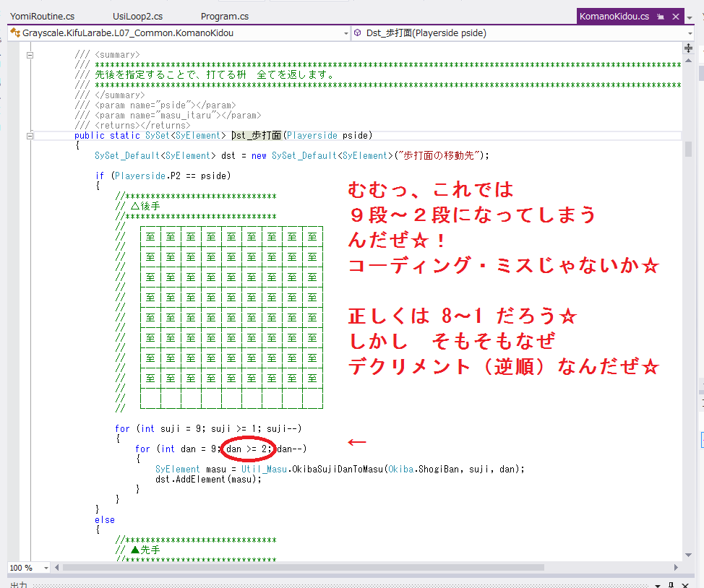This screenshot has height=588, width=704.
Task: Click the '// ▲先手' comment
Action: click(138, 550)
